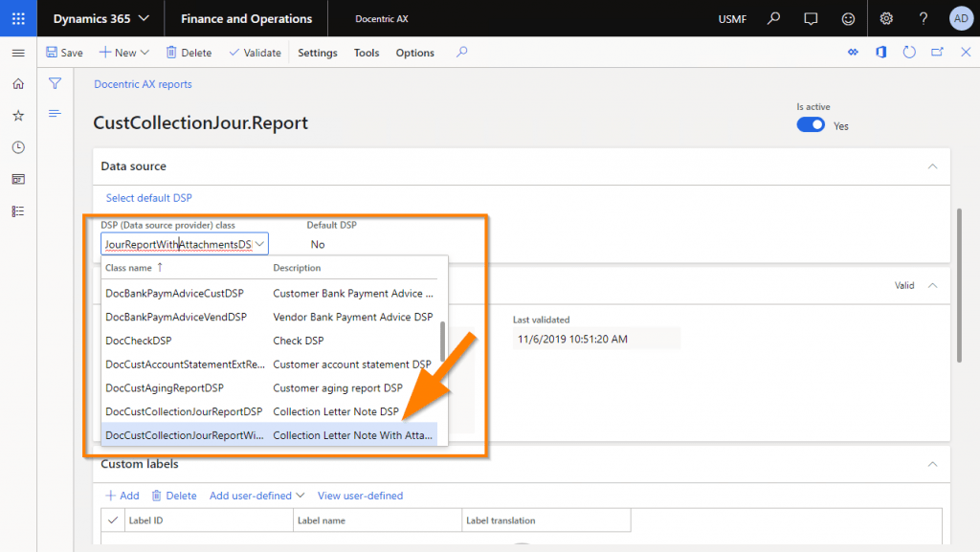Screen dimensions: 980x552
Task: Refresh the page using the refresh icon
Action: click(x=908, y=53)
